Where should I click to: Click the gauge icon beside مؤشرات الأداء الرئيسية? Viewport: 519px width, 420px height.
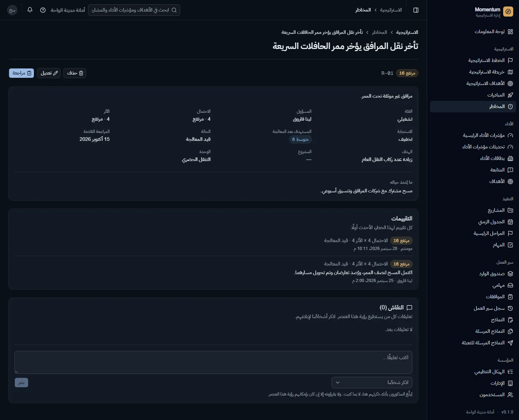click(x=510, y=135)
